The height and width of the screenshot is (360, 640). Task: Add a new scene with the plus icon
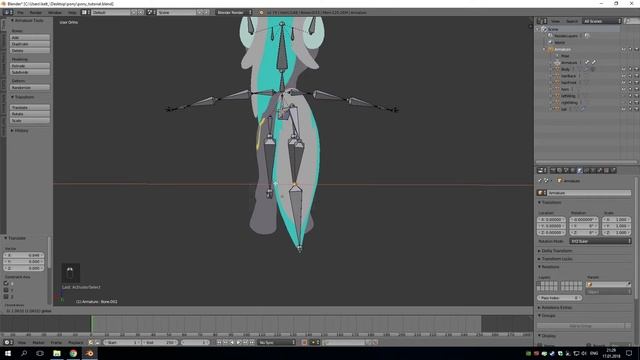pos(200,12)
